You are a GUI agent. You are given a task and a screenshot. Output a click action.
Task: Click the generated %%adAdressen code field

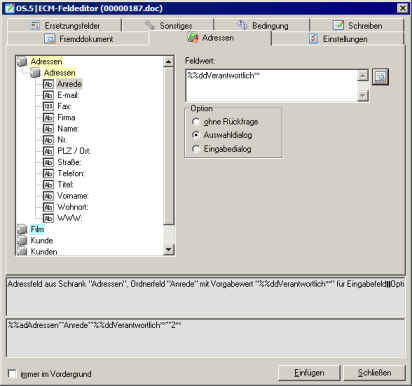point(206,338)
